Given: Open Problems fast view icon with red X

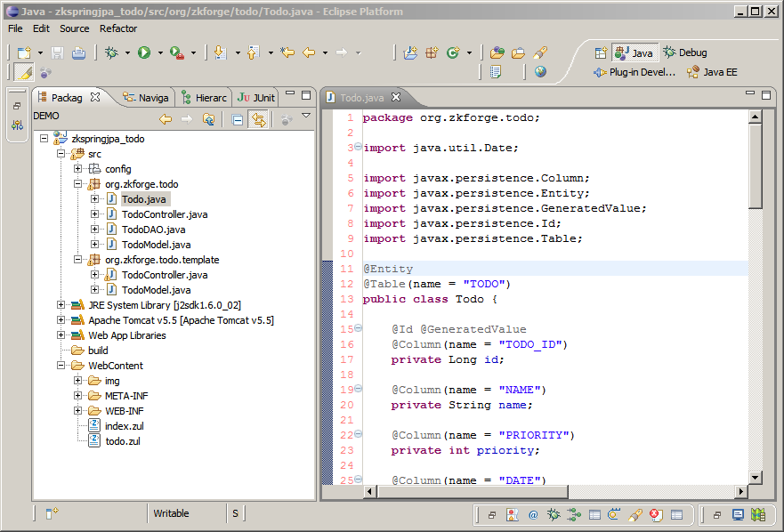Looking at the screenshot, I should [656, 514].
